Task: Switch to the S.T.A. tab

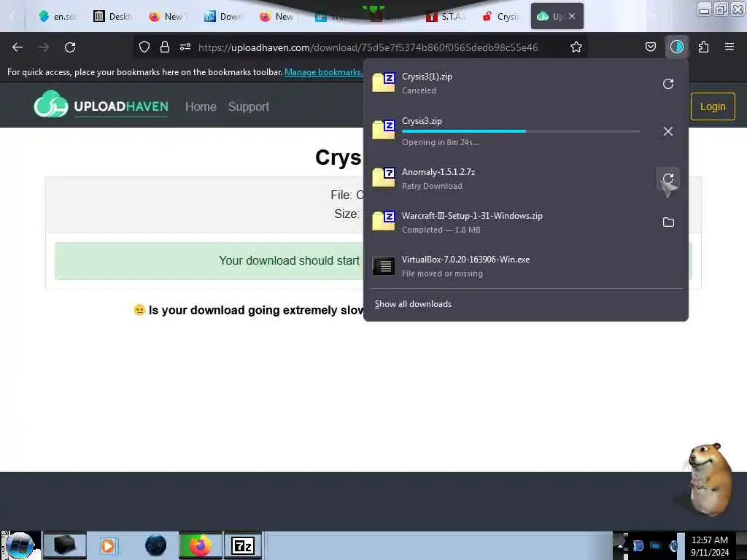Action: (x=446, y=16)
